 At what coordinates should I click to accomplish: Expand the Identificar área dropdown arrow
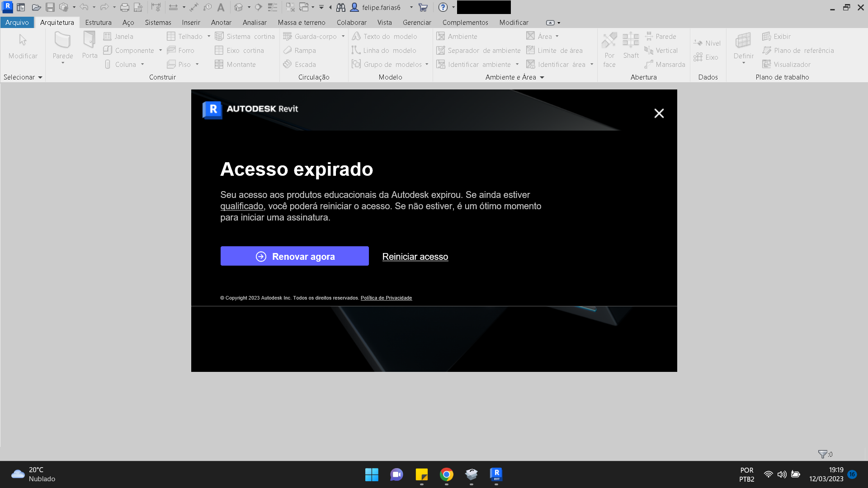pyautogui.click(x=592, y=65)
